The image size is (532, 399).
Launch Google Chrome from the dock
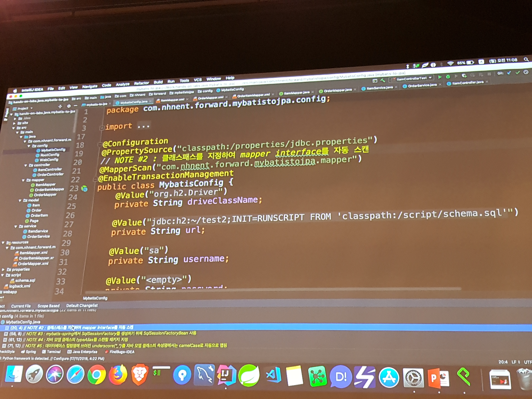click(96, 375)
